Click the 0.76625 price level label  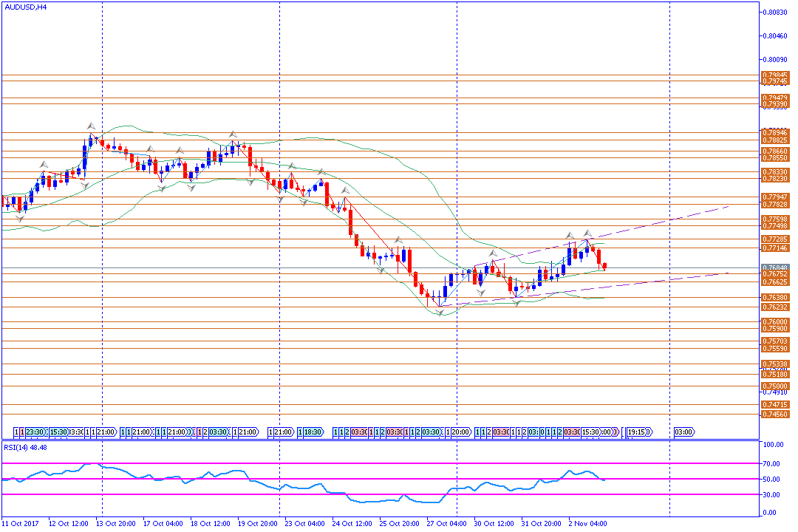pos(775,282)
